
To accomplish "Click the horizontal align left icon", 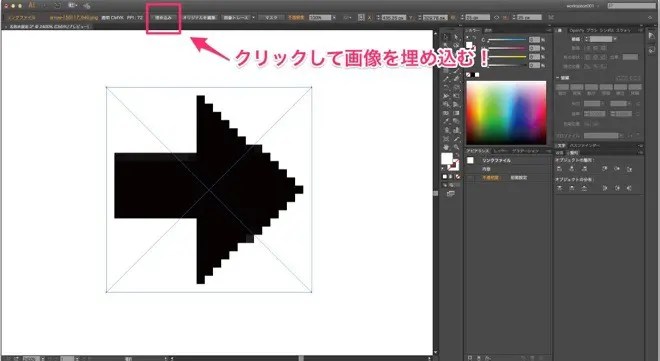I will click(x=559, y=169).
